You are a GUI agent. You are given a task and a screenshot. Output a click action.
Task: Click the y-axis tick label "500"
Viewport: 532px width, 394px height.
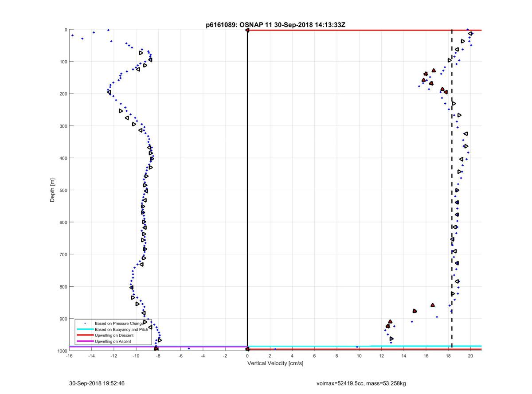[63, 190]
